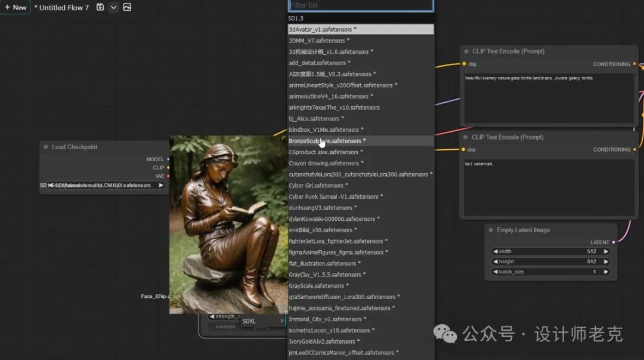Select IvoryGoldAIv2.safetensors

(361, 341)
